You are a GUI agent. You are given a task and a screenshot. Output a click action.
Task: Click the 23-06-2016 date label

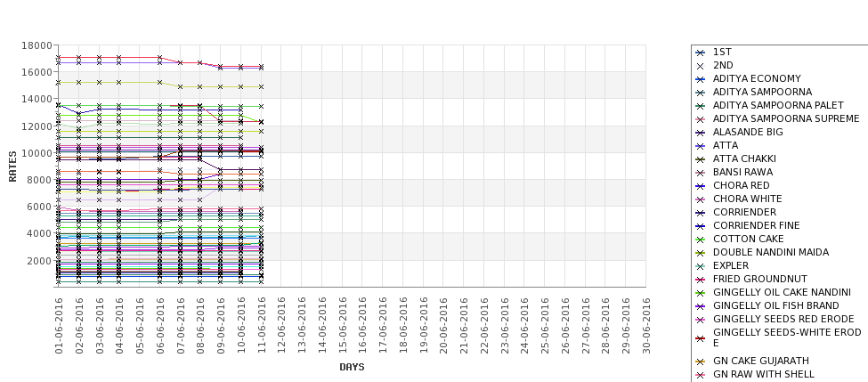click(504, 326)
